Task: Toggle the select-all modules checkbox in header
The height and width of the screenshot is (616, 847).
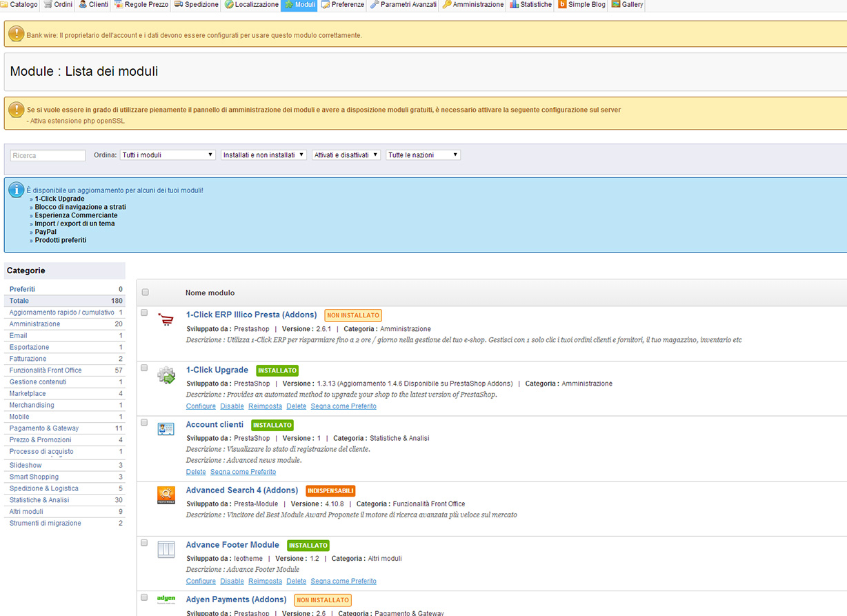Action: (x=145, y=292)
